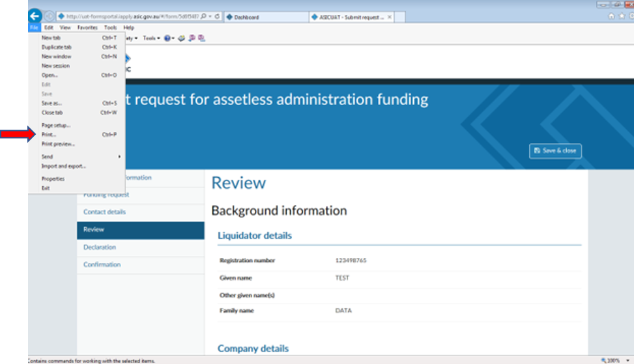
Task: Open a new blank tab button
Action: coord(399,17)
